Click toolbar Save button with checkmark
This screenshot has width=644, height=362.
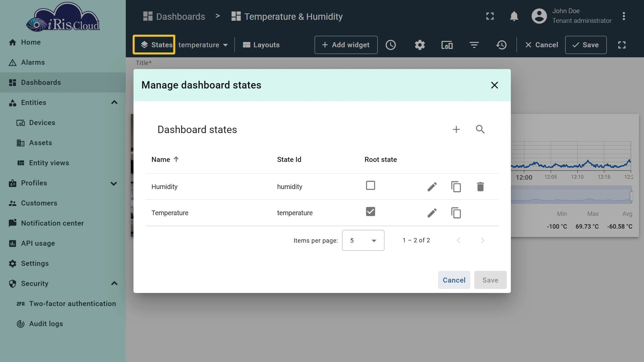pyautogui.click(x=586, y=45)
